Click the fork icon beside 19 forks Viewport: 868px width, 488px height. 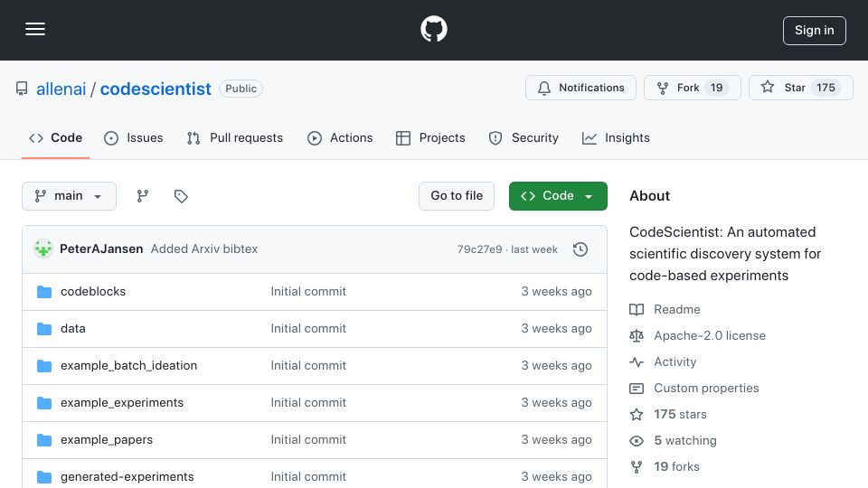tap(637, 467)
